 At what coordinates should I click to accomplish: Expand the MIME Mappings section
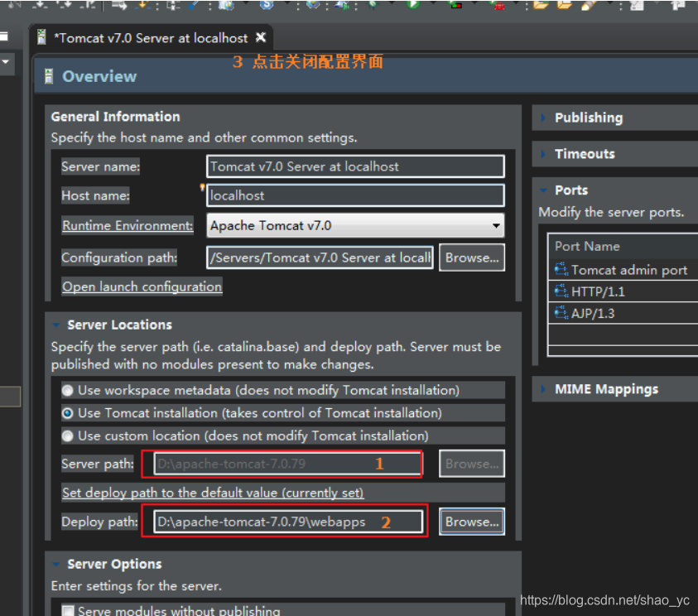coord(543,389)
